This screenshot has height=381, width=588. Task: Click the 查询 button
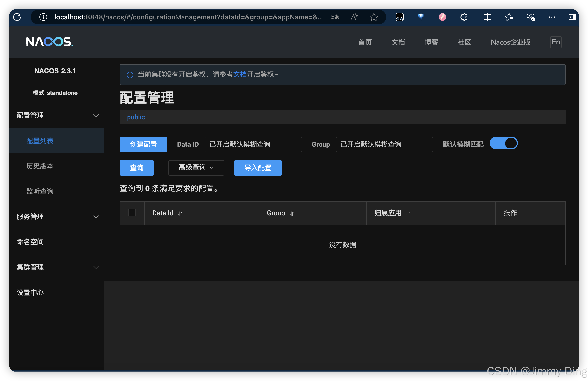137,168
